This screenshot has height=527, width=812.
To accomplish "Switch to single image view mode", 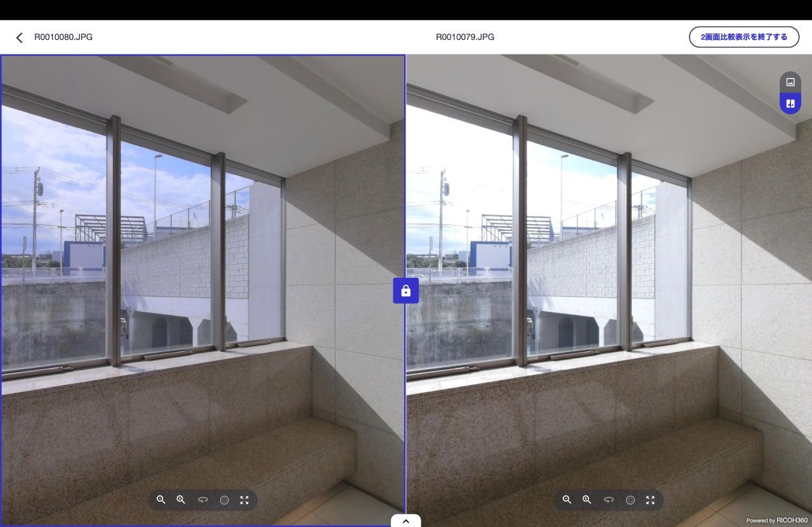I will [790, 82].
